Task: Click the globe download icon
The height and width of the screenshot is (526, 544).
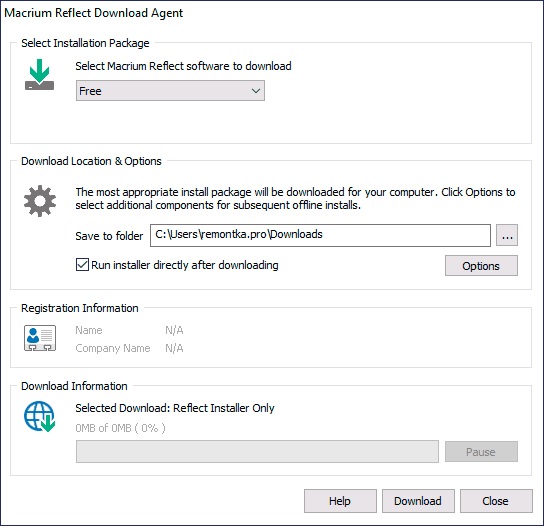Action: point(40,417)
